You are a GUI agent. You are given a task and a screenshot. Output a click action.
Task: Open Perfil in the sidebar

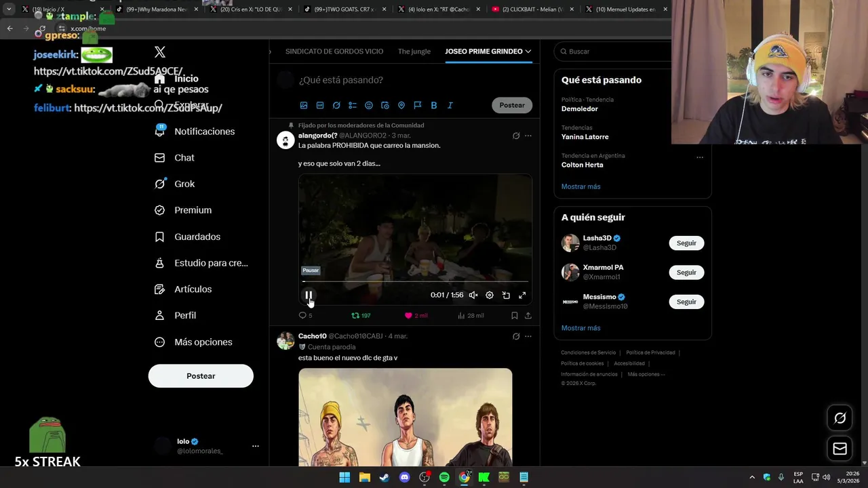click(x=175, y=316)
